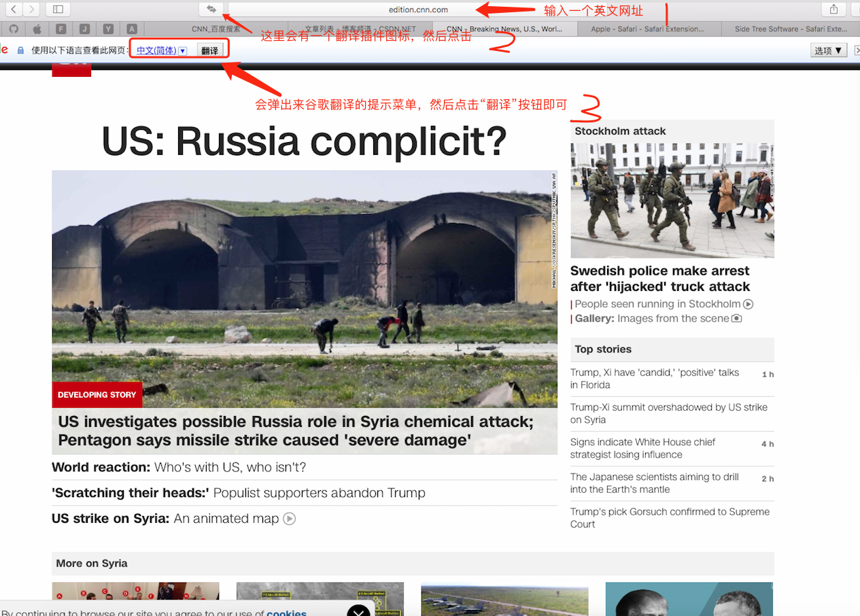The width and height of the screenshot is (860, 616).
Task: Open 'Gallery: Images from the scene' link
Action: point(652,318)
